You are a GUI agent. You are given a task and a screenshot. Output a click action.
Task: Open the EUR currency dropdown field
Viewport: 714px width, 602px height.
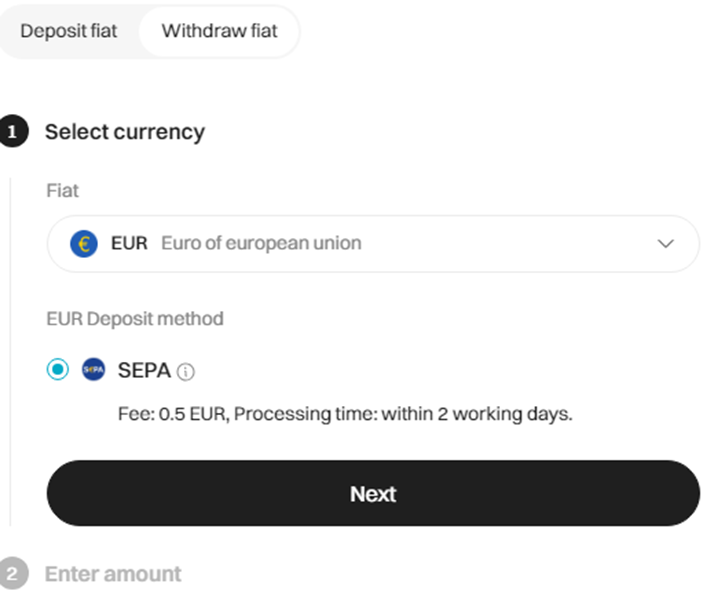[373, 244]
